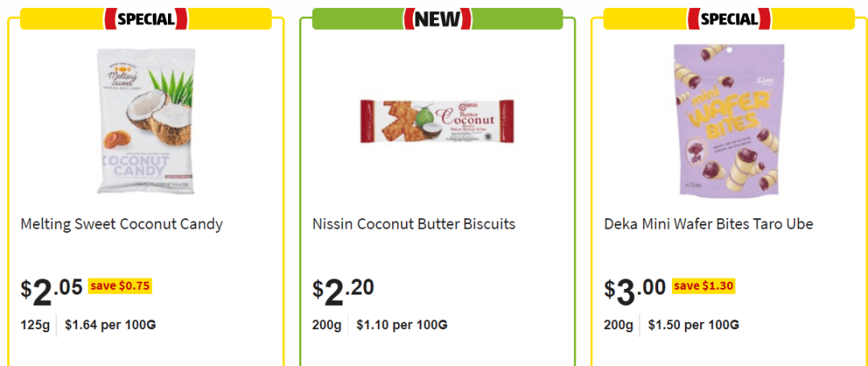
Task: Click $1.10 per 100G unit price
Action: click(402, 324)
